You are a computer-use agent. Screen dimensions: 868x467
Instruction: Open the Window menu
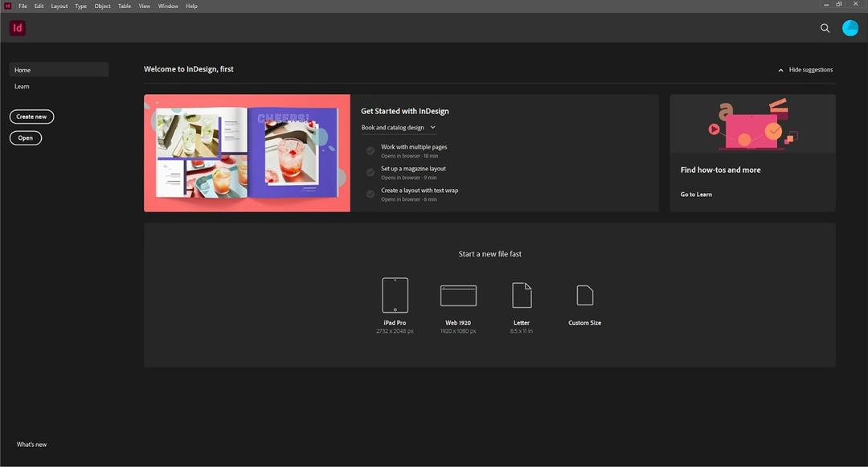pos(167,6)
